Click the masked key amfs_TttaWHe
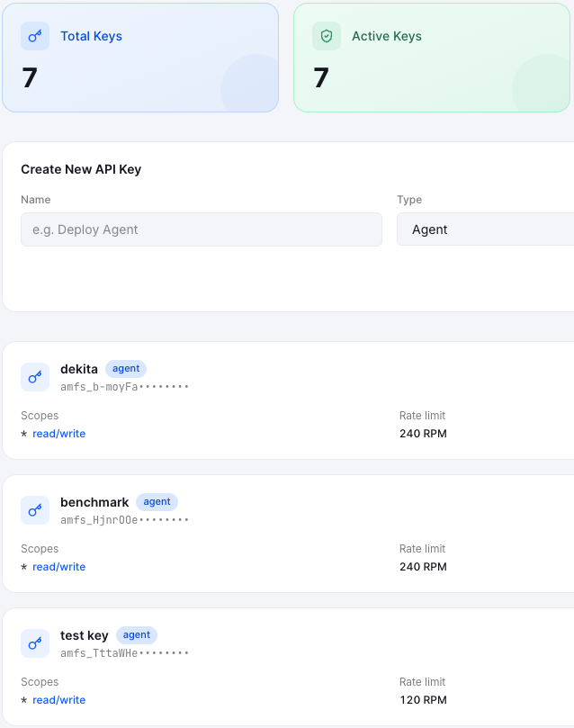Viewport: 574px width, 728px height. click(x=124, y=653)
